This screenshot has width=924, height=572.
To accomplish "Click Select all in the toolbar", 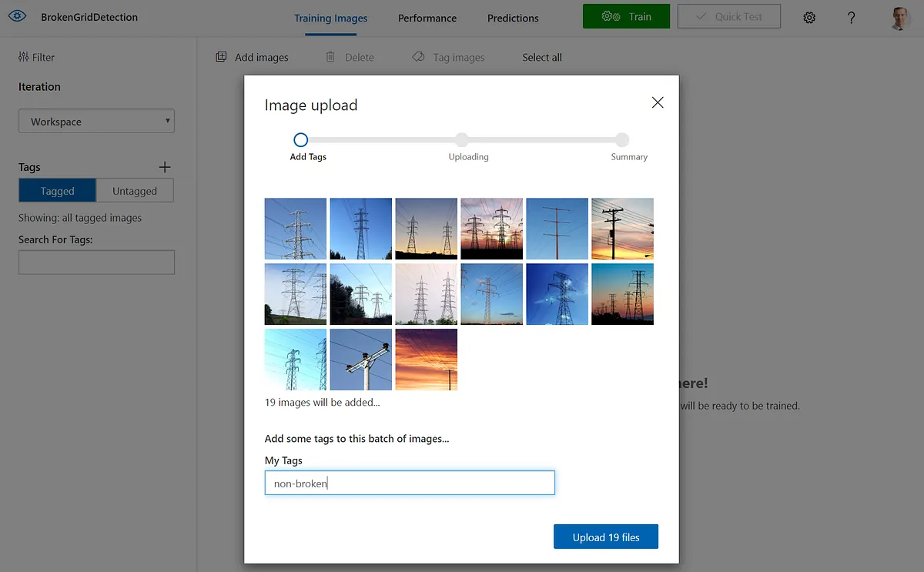I will click(x=541, y=57).
